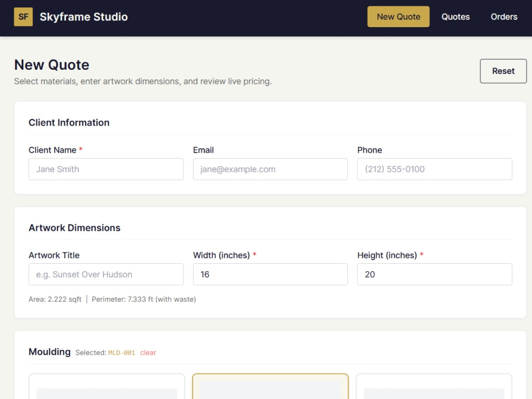Click the Reset button
The image size is (532, 399).
tap(503, 71)
